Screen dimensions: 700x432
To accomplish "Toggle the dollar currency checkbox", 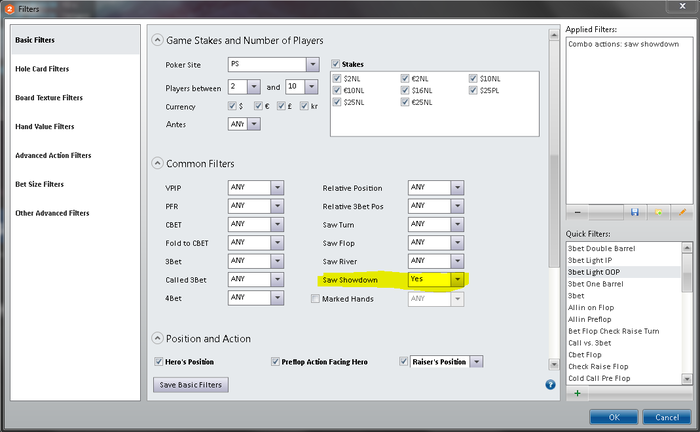I will click(x=232, y=106).
